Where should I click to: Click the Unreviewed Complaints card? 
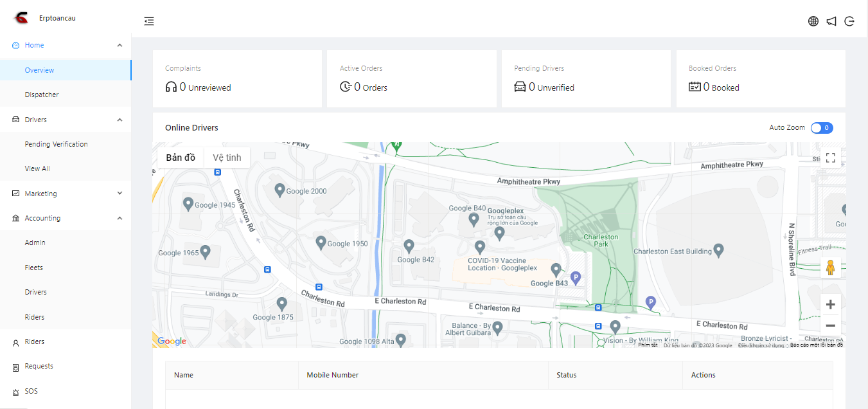236,79
